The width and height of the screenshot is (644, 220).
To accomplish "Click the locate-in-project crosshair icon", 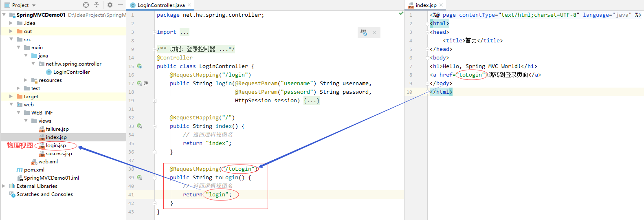I will point(86,5).
